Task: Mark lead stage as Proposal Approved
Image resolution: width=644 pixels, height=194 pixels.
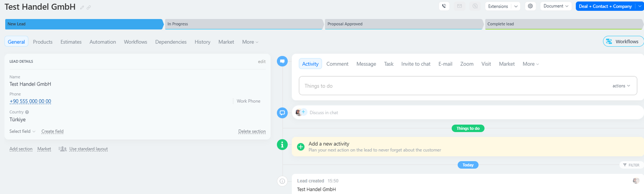Action: point(404,24)
